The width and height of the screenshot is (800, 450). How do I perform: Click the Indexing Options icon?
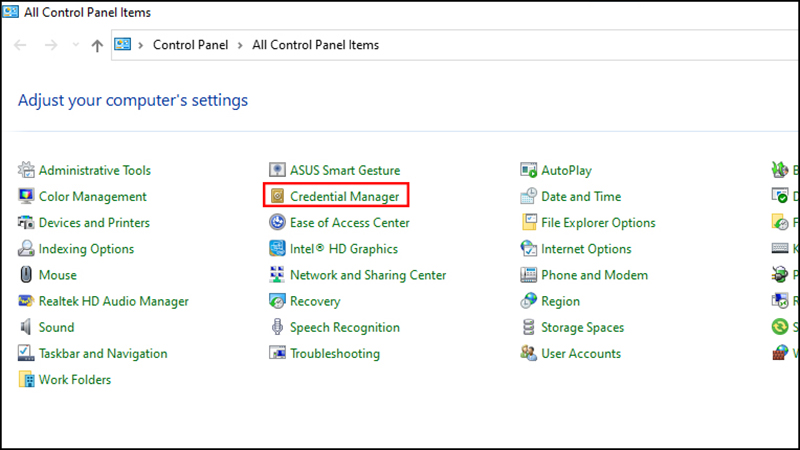(26, 248)
